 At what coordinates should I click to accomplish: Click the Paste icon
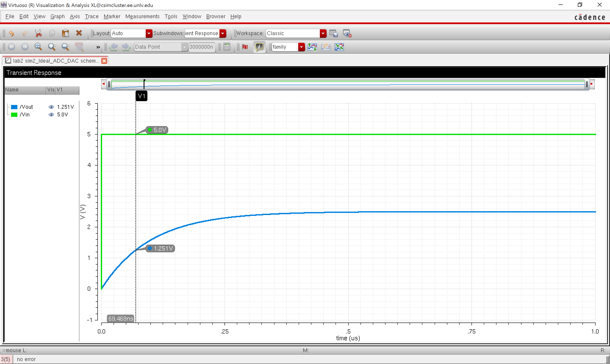click(x=65, y=33)
